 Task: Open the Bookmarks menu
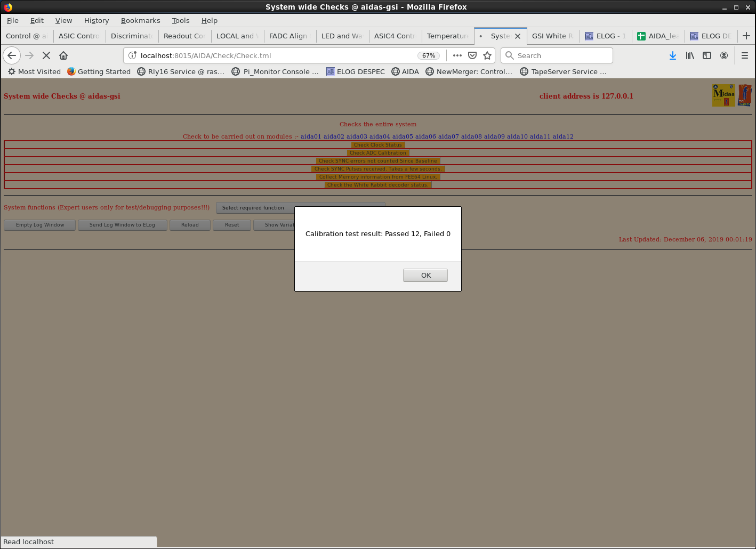(x=140, y=20)
